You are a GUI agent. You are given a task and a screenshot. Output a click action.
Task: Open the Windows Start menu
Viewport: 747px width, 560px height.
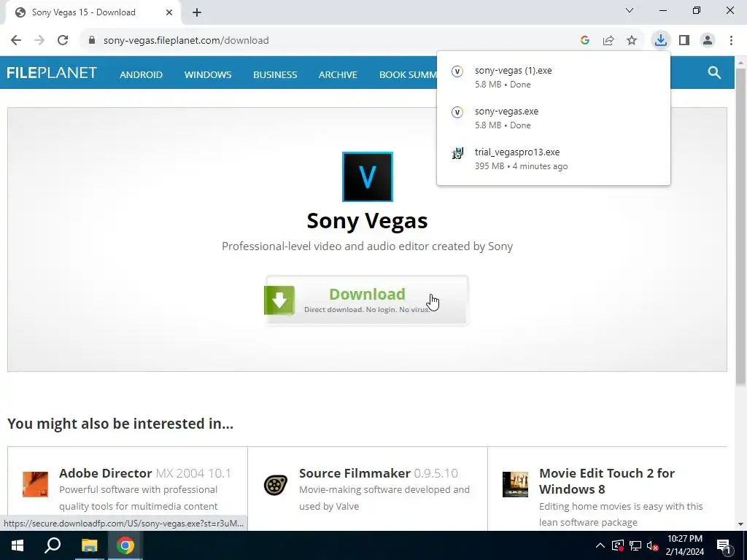18,545
